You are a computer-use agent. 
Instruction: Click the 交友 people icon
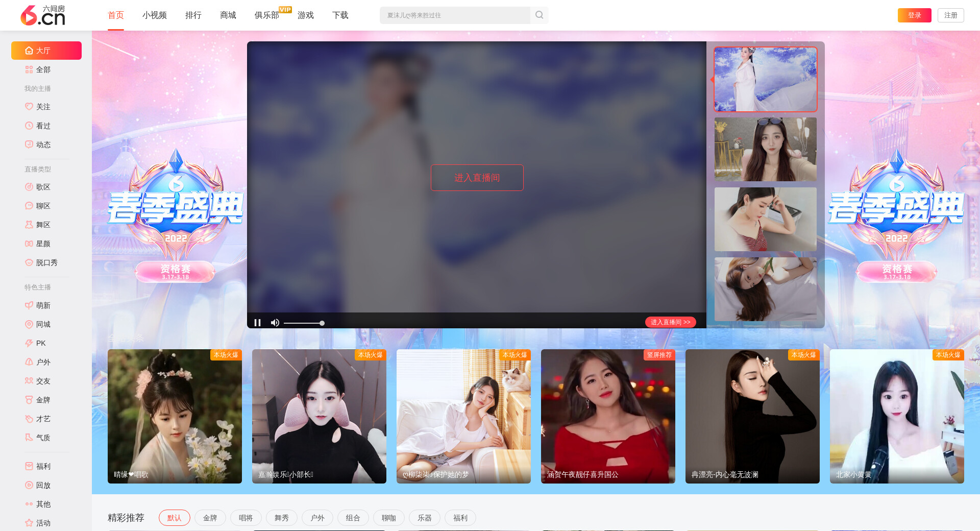(29, 381)
